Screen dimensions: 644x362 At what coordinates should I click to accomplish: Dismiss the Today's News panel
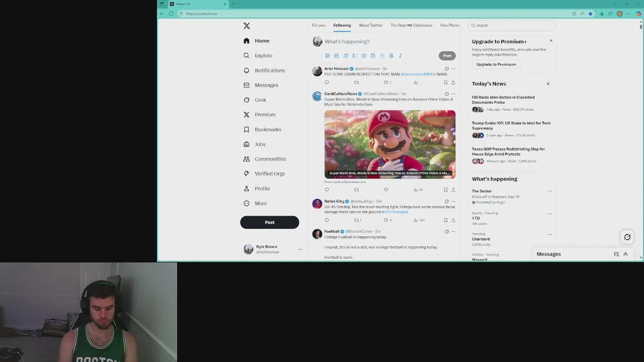548,84
